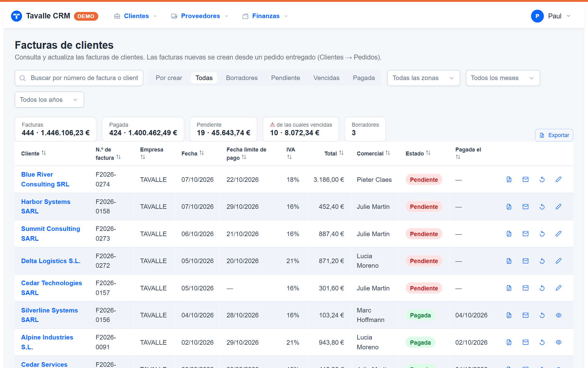View Silverline Systems invoice via eye icon

559,315
